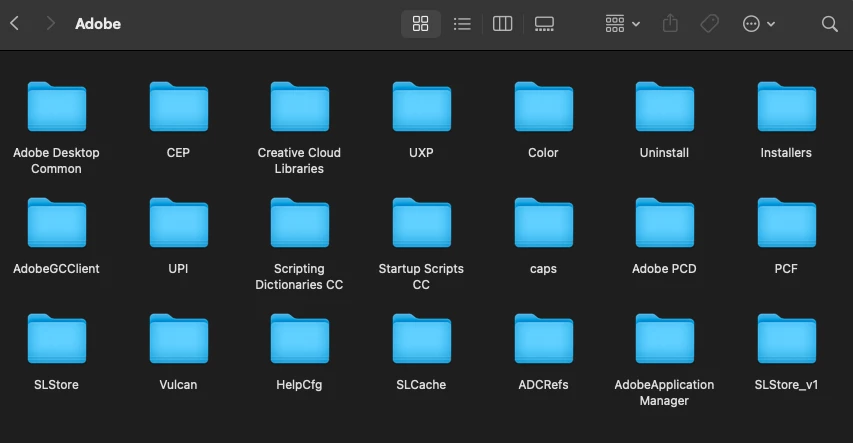Click the "HelpCfg" name label
The width and height of the screenshot is (853, 443).
(x=299, y=385)
